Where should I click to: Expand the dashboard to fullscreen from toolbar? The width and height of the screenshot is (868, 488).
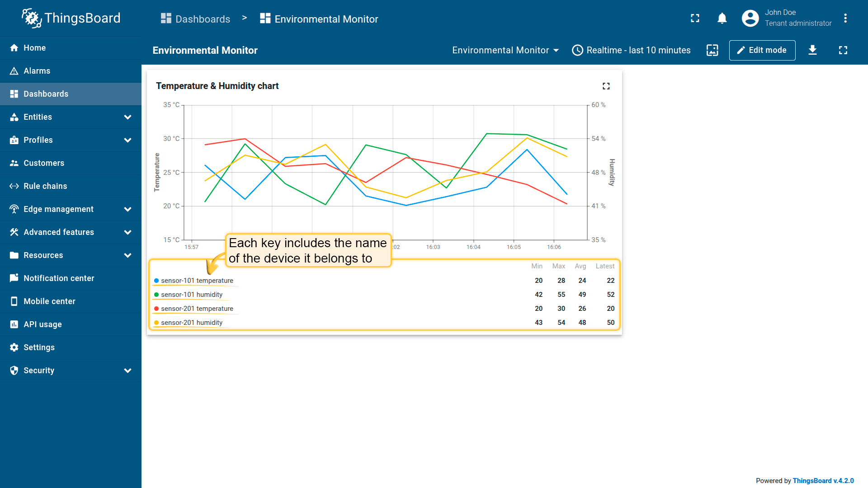coord(843,50)
